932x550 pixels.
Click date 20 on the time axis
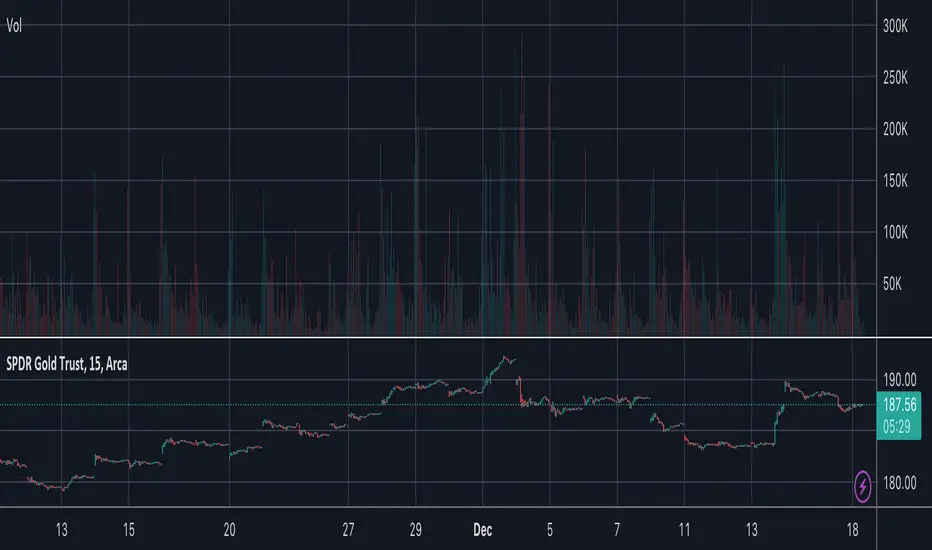click(x=229, y=530)
